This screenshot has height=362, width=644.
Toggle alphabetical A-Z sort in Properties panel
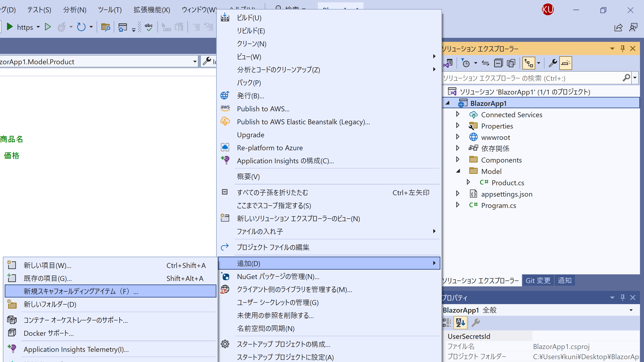tap(460, 323)
